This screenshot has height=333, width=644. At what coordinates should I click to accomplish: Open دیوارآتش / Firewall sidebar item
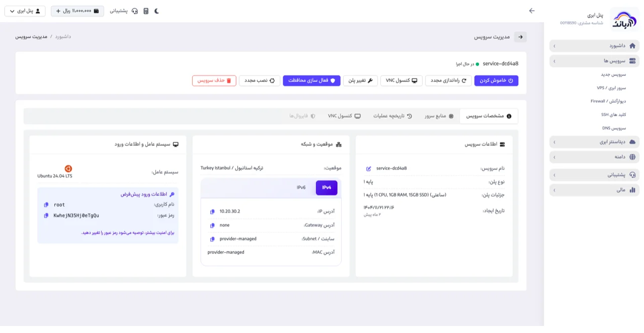(x=608, y=101)
